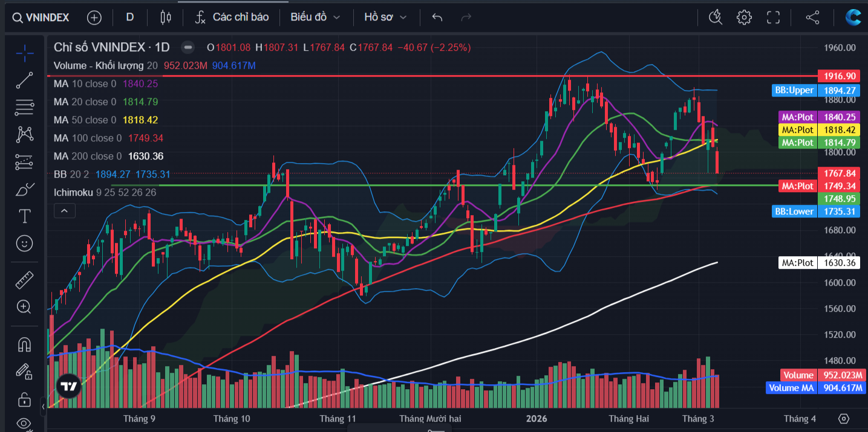Viewport: 868px width, 432px height.
Task: Expand the Hồ sơ dropdown menu
Action: point(385,18)
